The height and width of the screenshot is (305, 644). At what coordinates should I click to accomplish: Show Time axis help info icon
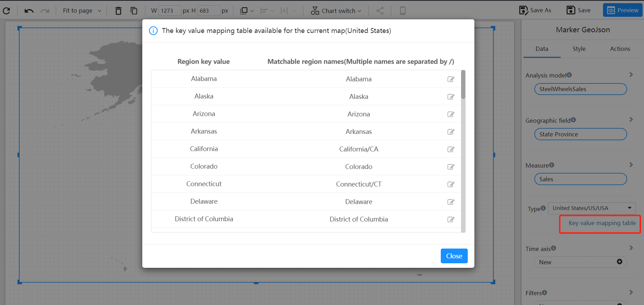(x=554, y=248)
